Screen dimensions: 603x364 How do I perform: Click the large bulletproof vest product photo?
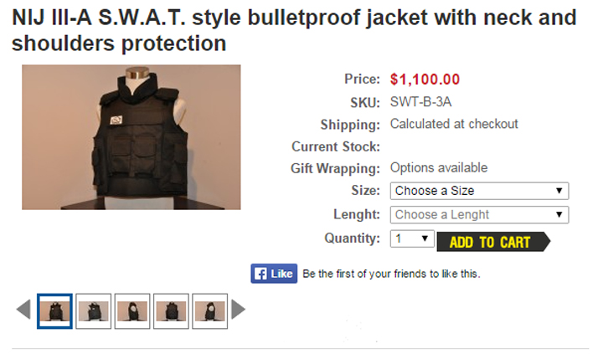click(x=131, y=137)
